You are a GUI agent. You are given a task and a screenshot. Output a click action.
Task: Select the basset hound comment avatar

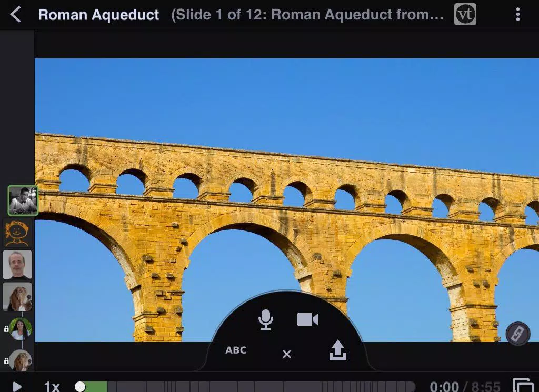click(x=17, y=297)
